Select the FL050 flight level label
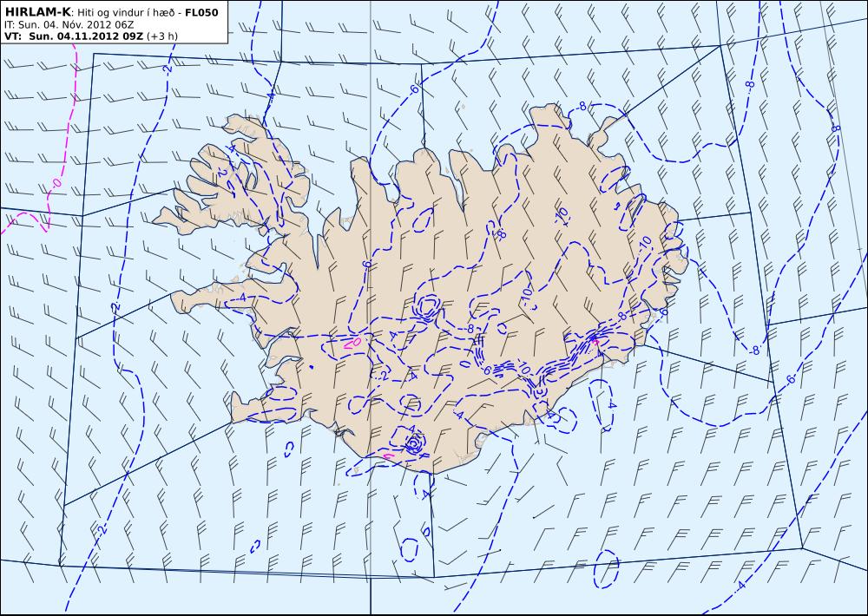Image resolution: width=868 pixels, height=616 pixels. pyautogui.click(x=201, y=12)
